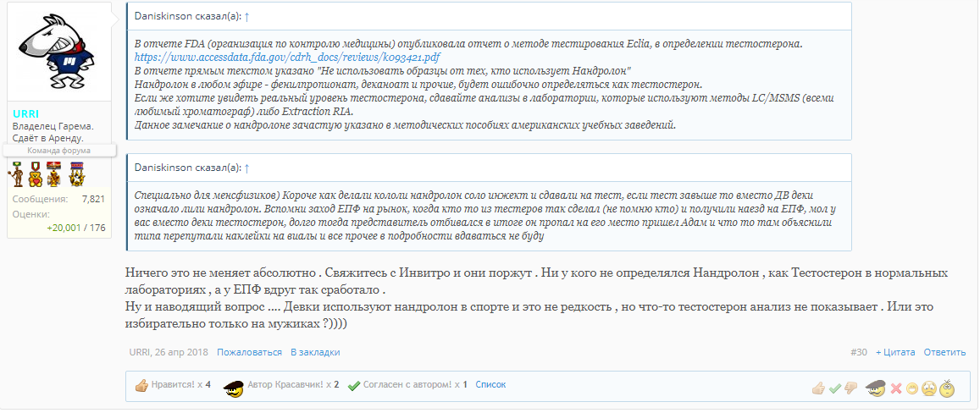This screenshot has height=413, width=980.
Task: Click the green checkmark agree rating icon
Action: coord(835,388)
